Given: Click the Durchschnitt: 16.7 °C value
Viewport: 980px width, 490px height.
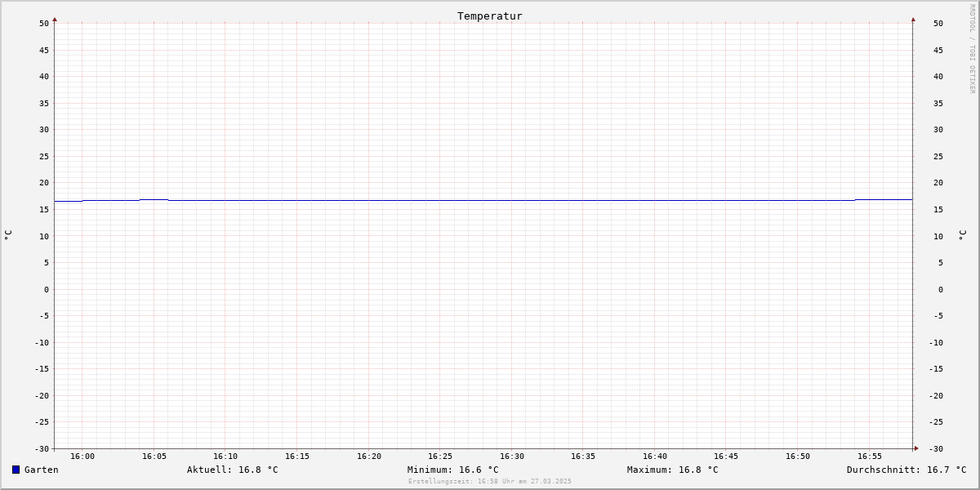Looking at the screenshot, I should [906, 470].
